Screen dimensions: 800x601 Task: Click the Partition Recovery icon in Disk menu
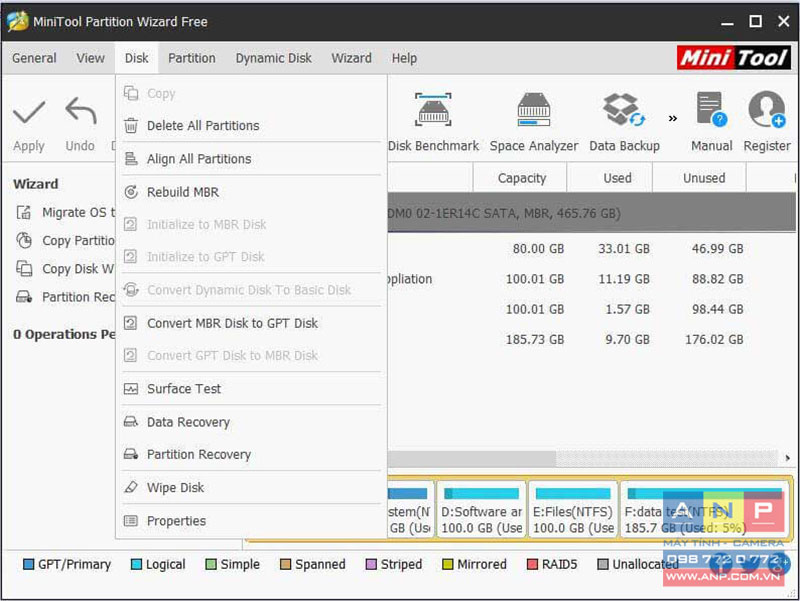click(131, 454)
